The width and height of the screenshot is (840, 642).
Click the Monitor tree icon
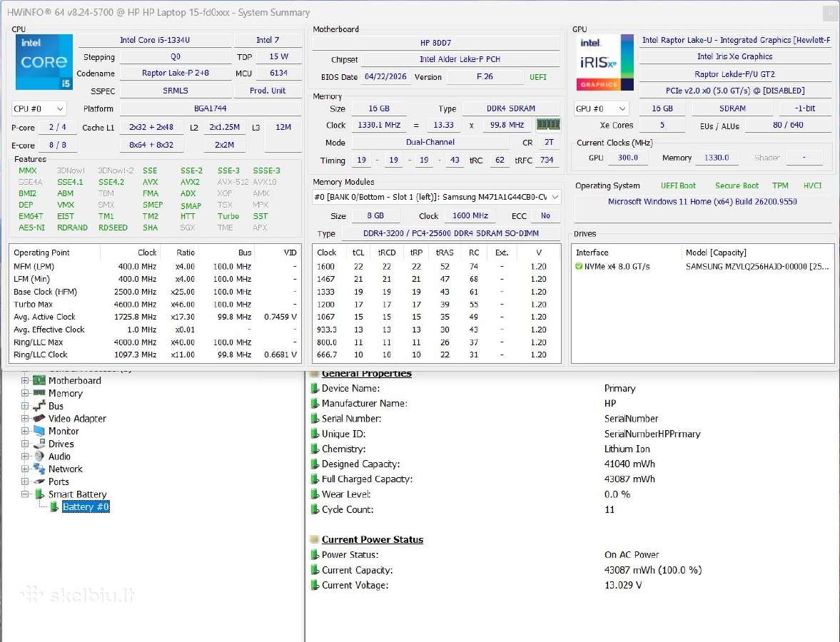[39, 431]
